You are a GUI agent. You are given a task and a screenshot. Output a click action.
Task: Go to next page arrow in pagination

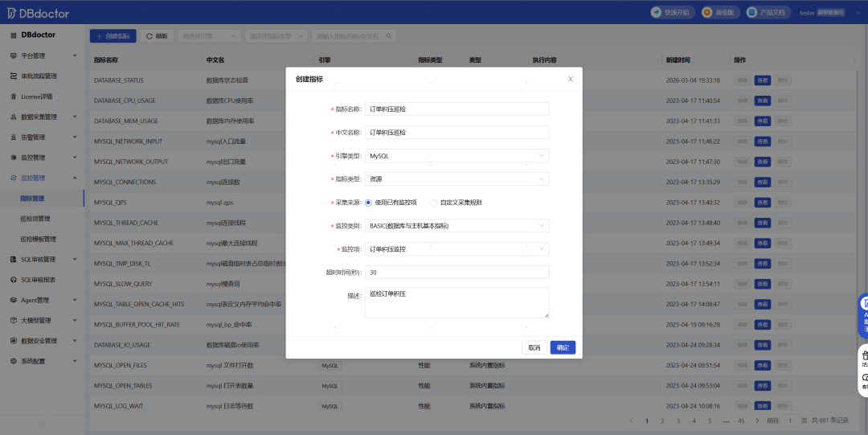pos(757,421)
